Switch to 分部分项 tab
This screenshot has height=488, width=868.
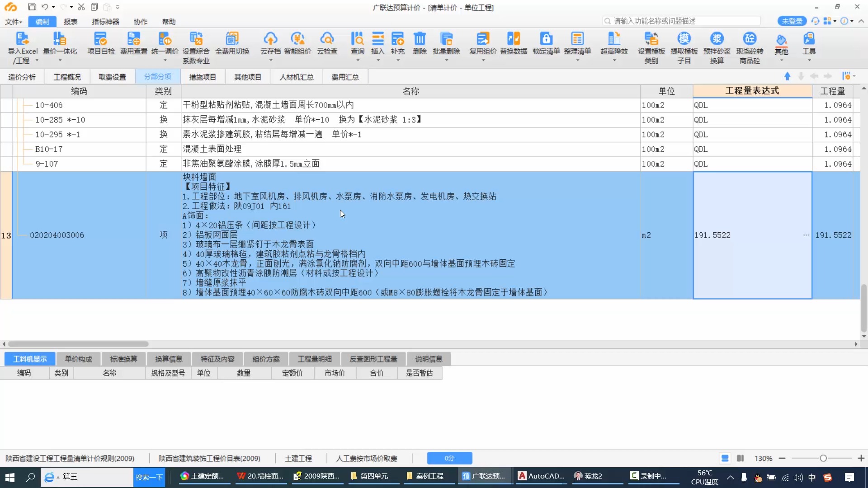click(x=157, y=76)
